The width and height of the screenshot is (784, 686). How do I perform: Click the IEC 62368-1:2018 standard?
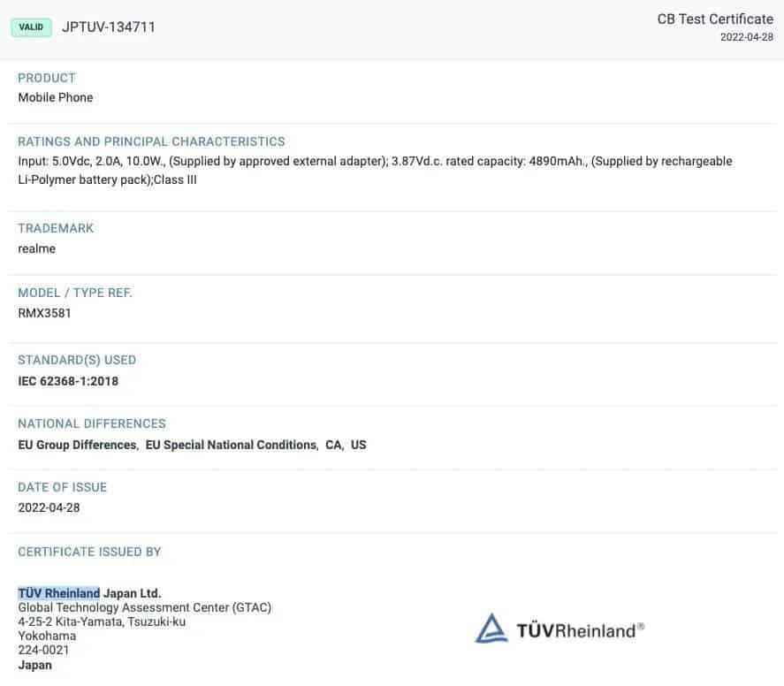(68, 381)
